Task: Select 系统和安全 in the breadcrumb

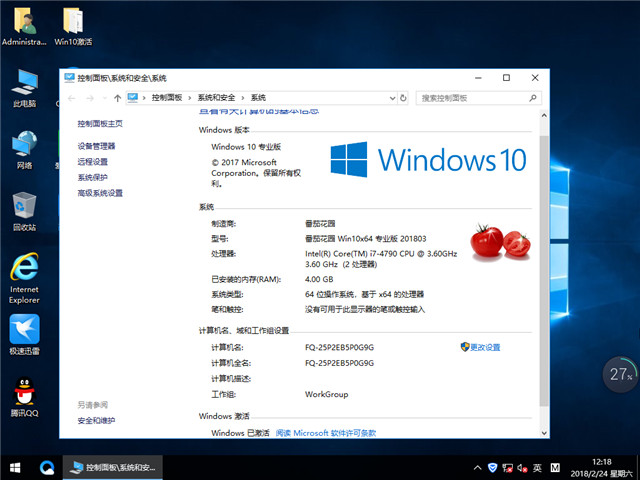Action: 216,98
